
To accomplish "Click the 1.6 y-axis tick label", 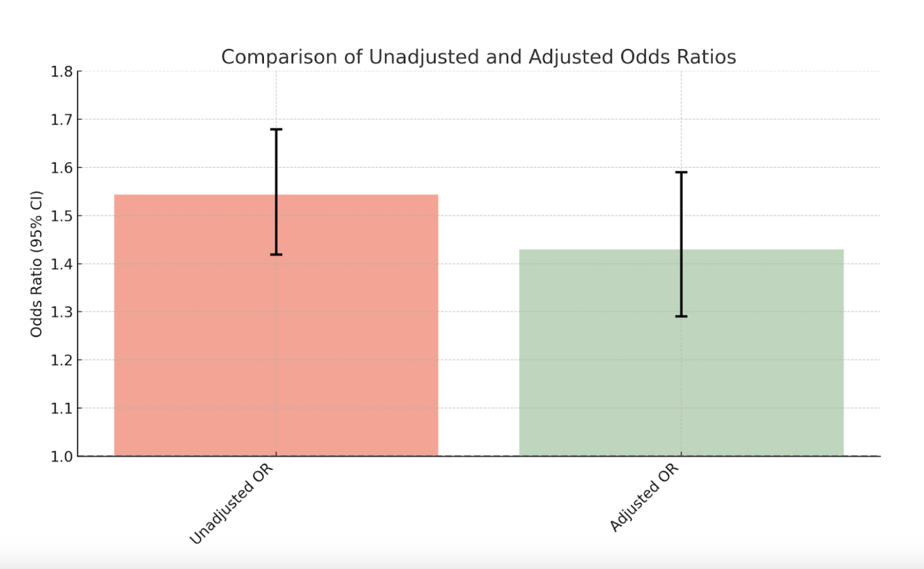I will point(62,168).
